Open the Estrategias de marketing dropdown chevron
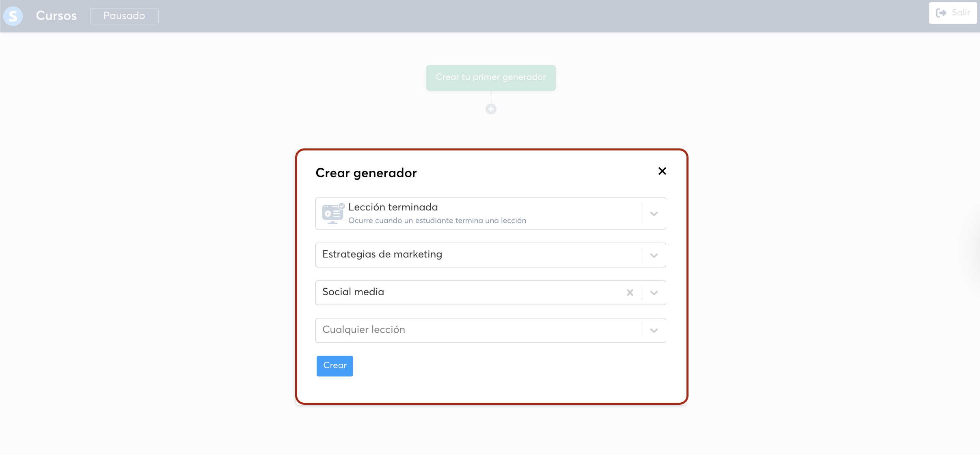The height and width of the screenshot is (455, 980). click(654, 255)
